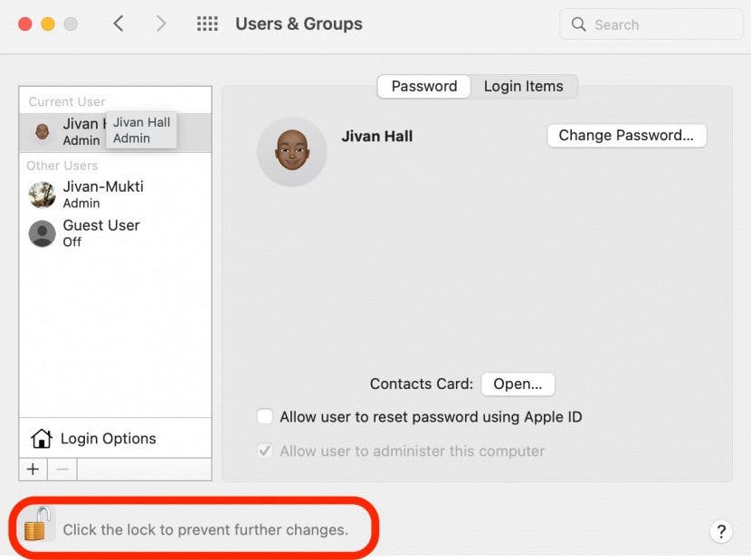Screen dimensions: 751x560
Task: Select Guest User in the sidebar
Action: pos(115,233)
